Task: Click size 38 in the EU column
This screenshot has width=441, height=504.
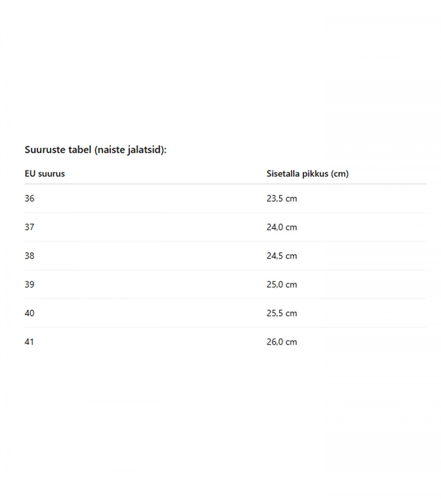Action: point(29,256)
